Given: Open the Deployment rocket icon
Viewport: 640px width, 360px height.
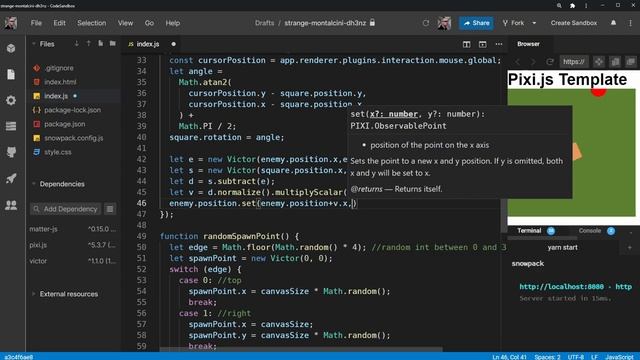Looking at the screenshot, I should [11, 178].
